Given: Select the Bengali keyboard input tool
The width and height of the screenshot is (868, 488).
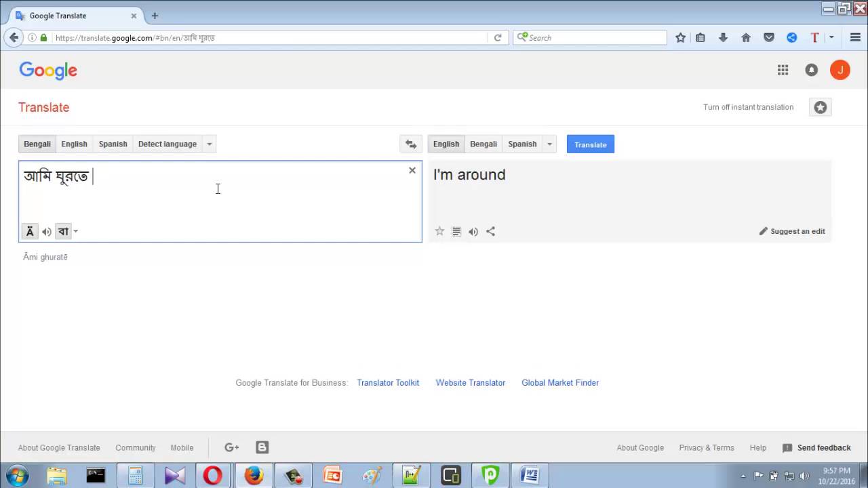Looking at the screenshot, I should point(63,232).
